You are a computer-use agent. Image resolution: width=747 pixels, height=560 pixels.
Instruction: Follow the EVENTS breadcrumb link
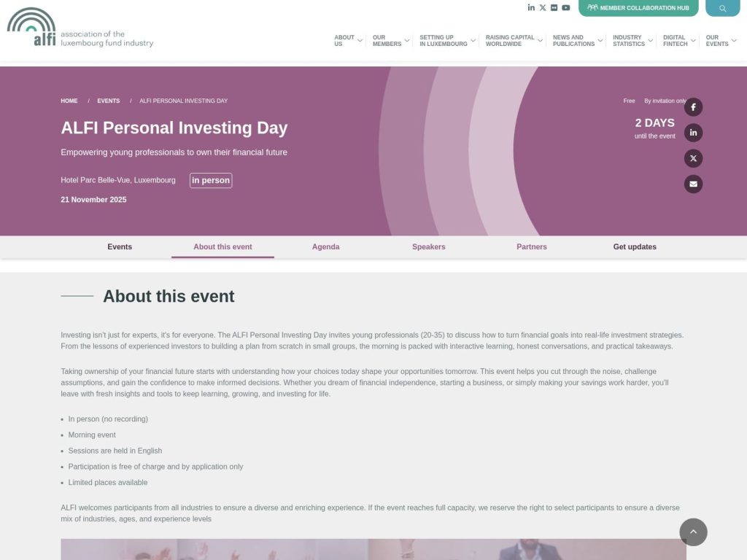point(108,101)
